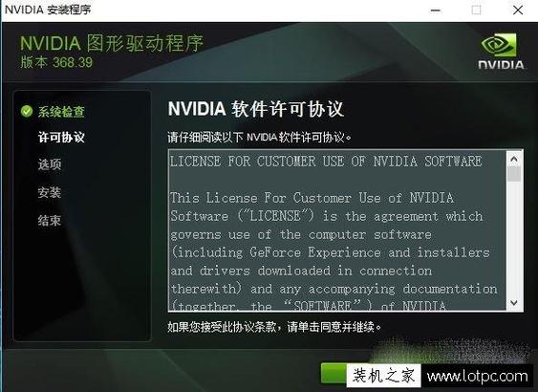The image size is (538, 392).
Task: Click the 版本 368.39 version text
Action: (56, 62)
